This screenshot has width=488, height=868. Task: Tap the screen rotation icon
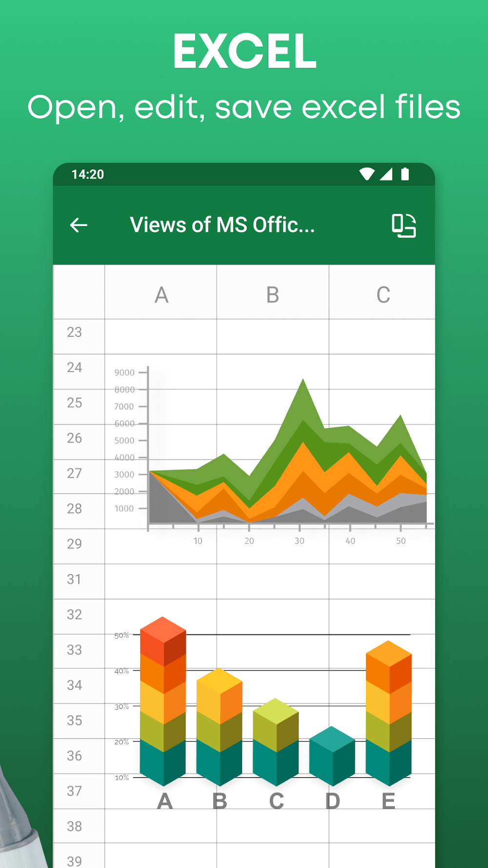pyautogui.click(x=404, y=226)
